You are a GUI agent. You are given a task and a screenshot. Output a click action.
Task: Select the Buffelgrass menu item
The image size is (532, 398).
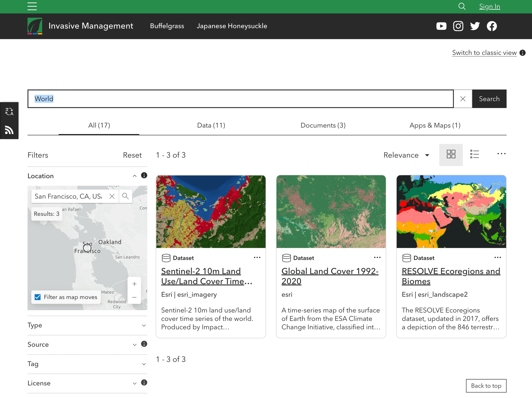pyautogui.click(x=167, y=26)
